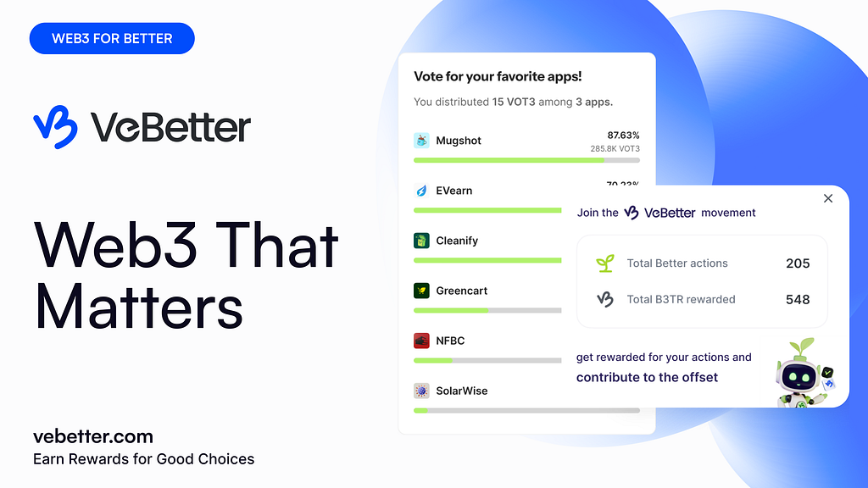
Task: Select the NFBC app icon
Action: pos(421,341)
